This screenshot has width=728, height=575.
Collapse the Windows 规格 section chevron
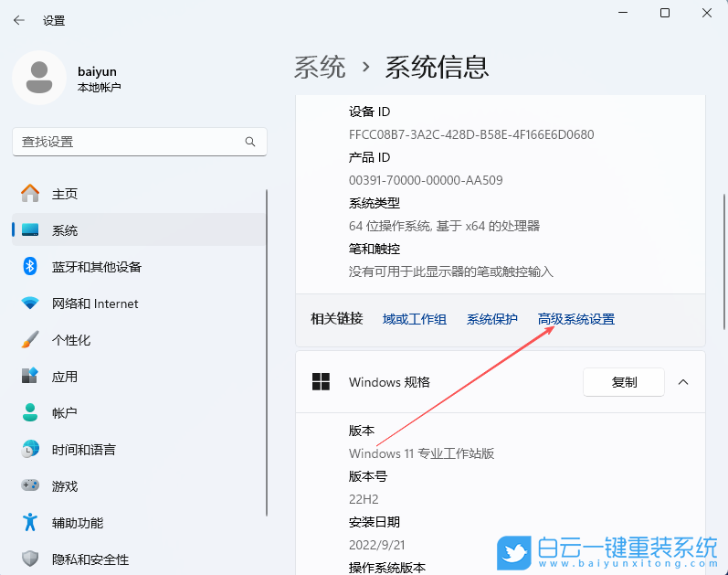[683, 382]
